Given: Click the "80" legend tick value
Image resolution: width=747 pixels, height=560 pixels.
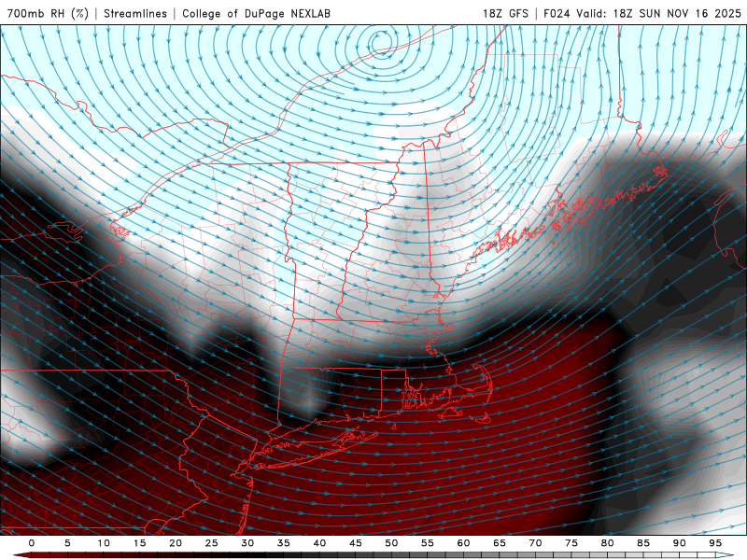Looking at the screenshot, I should click(x=607, y=543).
